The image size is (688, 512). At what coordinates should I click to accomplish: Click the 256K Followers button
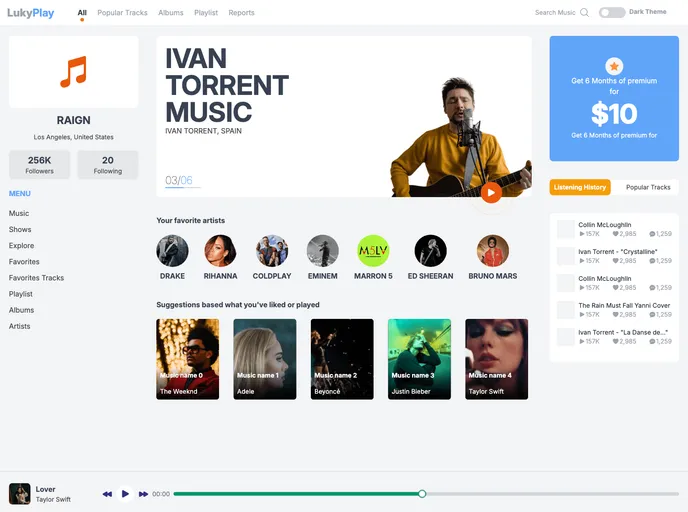click(x=40, y=165)
